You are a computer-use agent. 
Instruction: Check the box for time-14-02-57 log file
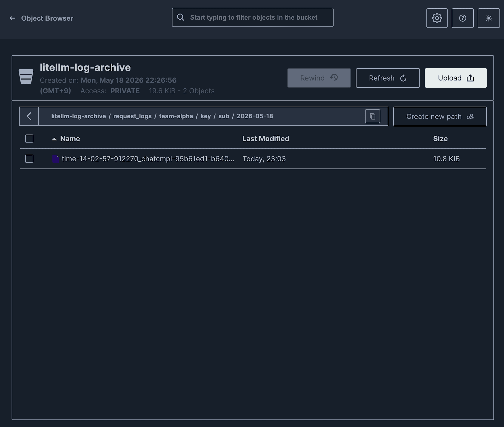(29, 159)
